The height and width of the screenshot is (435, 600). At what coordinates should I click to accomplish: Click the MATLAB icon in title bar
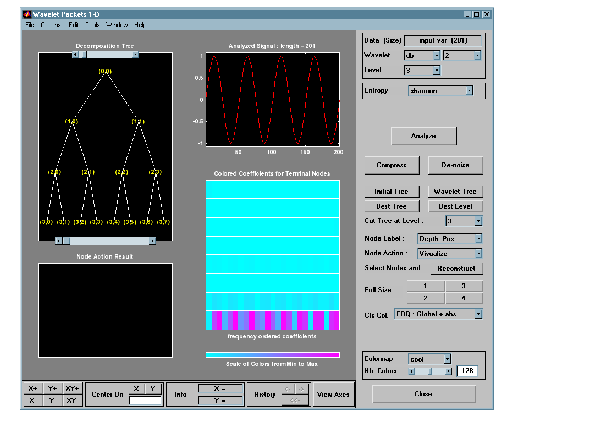(x=26, y=14)
